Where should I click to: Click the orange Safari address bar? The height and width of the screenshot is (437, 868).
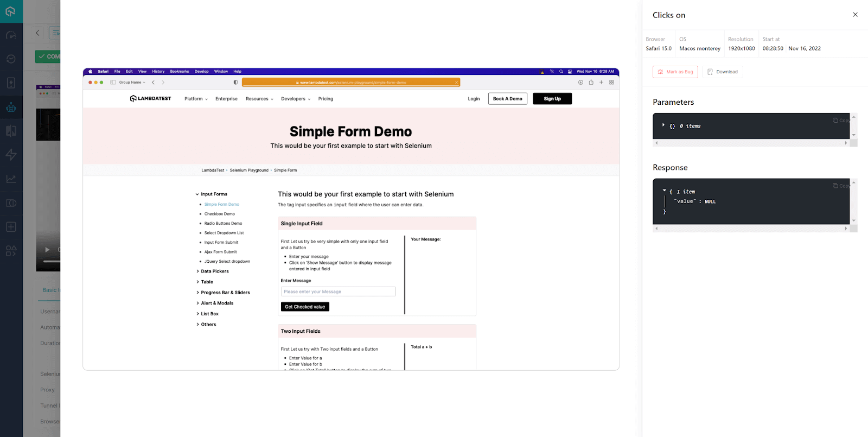[351, 83]
